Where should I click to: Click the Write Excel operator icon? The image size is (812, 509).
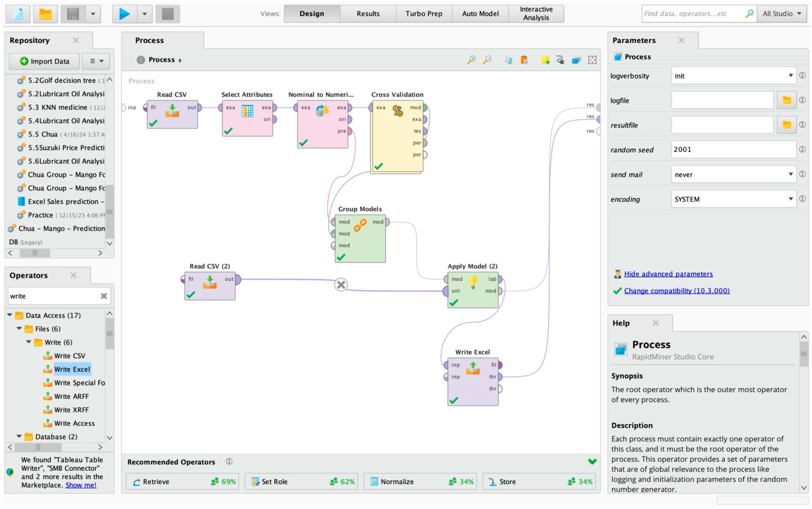(x=472, y=368)
